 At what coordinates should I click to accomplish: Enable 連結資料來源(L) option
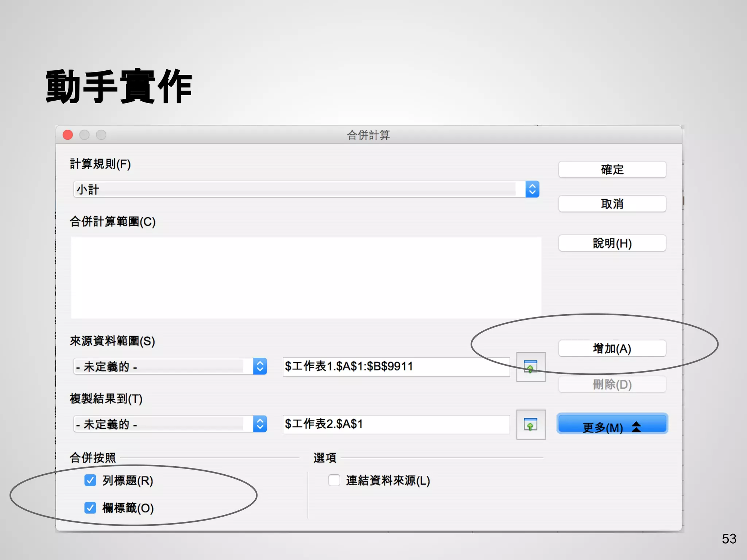pyautogui.click(x=334, y=480)
